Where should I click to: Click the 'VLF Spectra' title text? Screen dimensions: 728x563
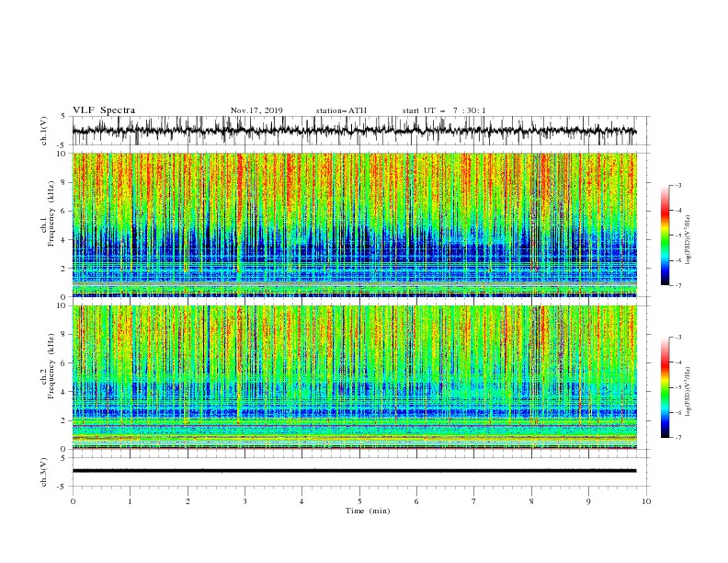pyautogui.click(x=104, y=110)
